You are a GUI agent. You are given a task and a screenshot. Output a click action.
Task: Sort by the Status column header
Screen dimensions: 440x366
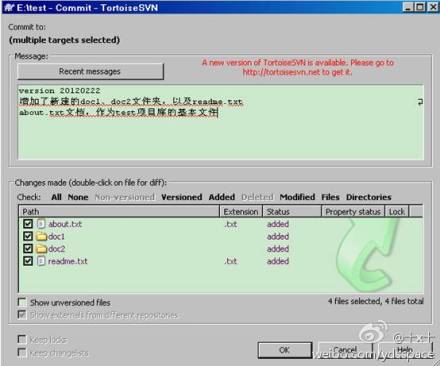[292, 212]
